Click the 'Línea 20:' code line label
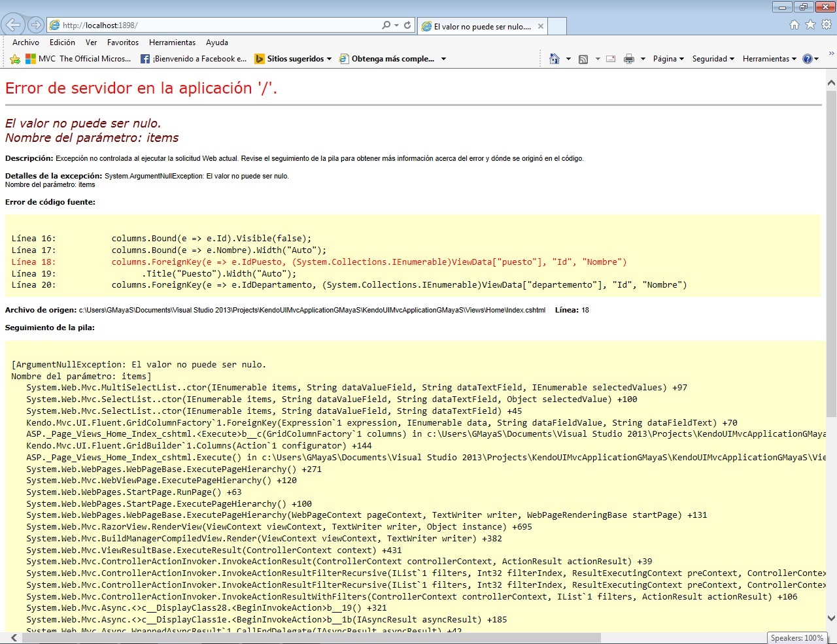The height and width of the screenshot is (644, 837). pyautogui.click(x=33, y=285)
